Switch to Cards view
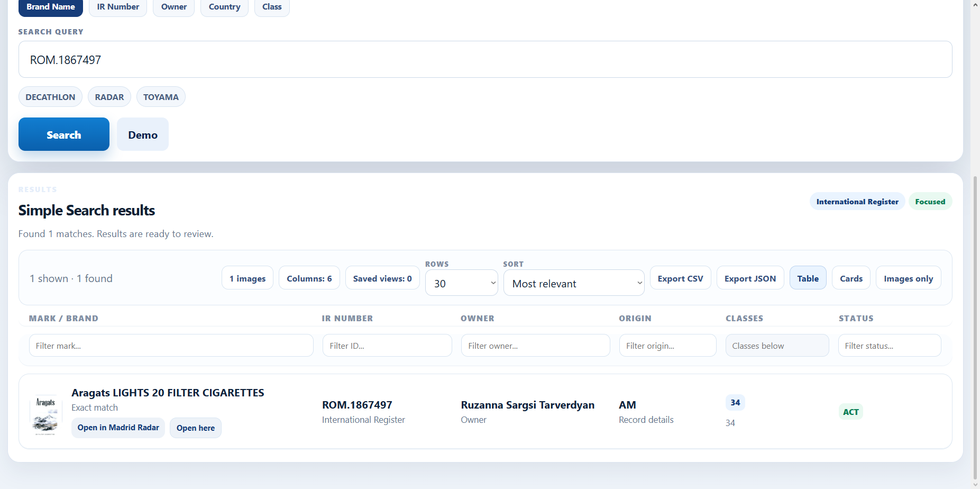 [851, 278]
